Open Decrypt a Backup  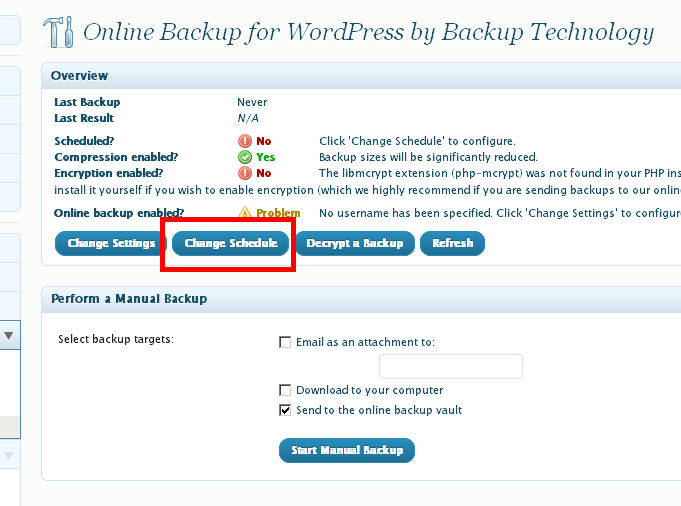(354, 243)
